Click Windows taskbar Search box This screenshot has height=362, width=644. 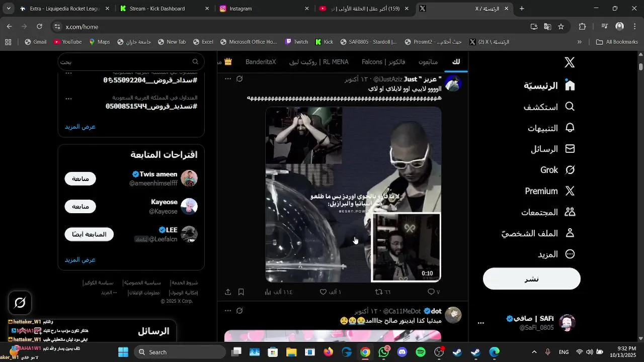[180, 352]
